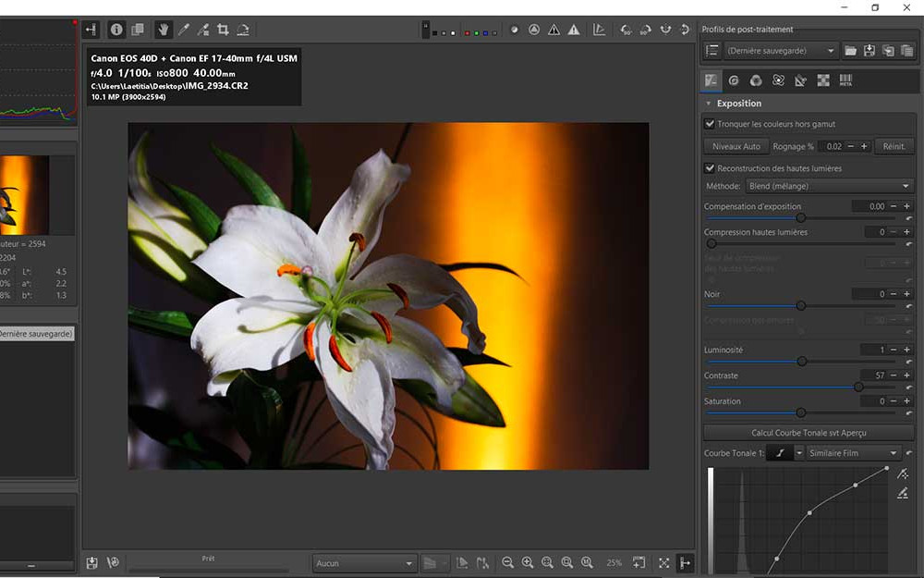This screenshot has width=924, height=578.
Task: Switch to the Color tab
Action: pyautogui.click(x=756, y=80)
